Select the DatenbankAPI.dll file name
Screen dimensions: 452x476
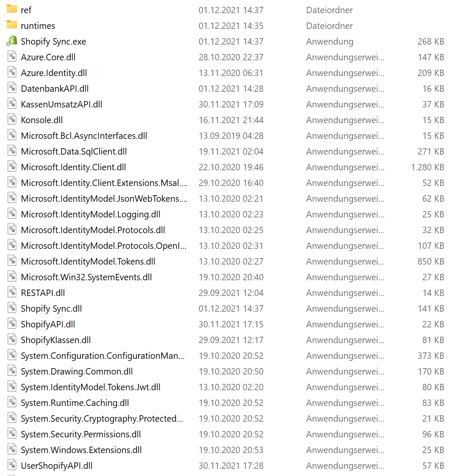click(55, 89)
